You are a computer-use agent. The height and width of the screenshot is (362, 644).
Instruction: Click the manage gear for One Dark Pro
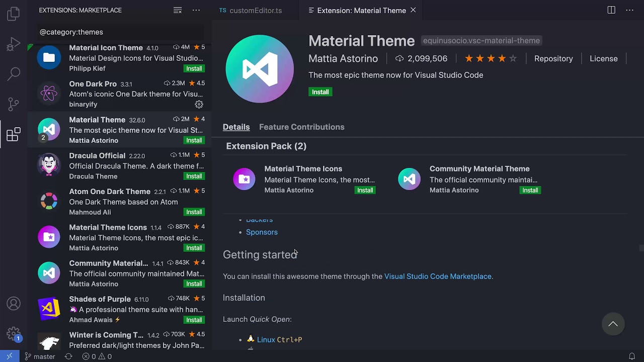(x=199, y=105)
